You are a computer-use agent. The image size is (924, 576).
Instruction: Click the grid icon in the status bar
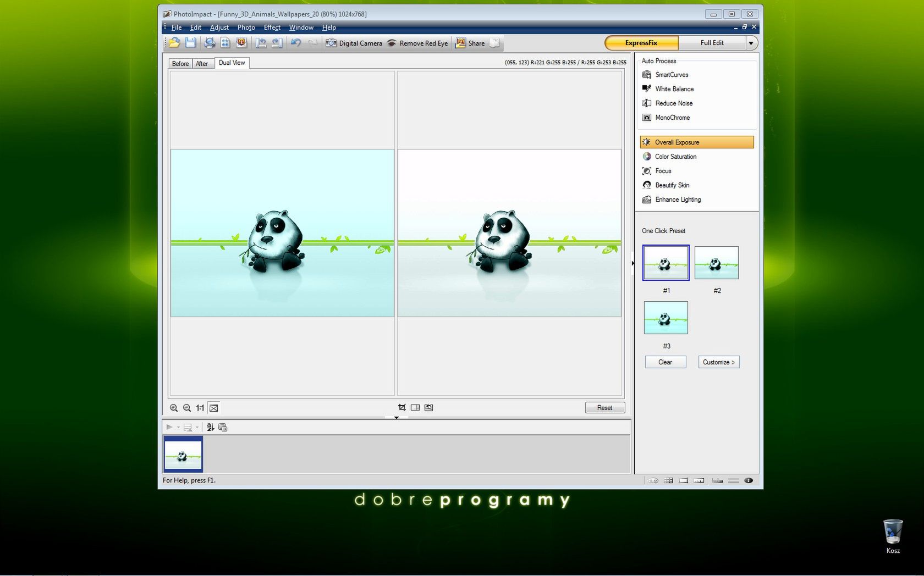(x=668, y=480)
